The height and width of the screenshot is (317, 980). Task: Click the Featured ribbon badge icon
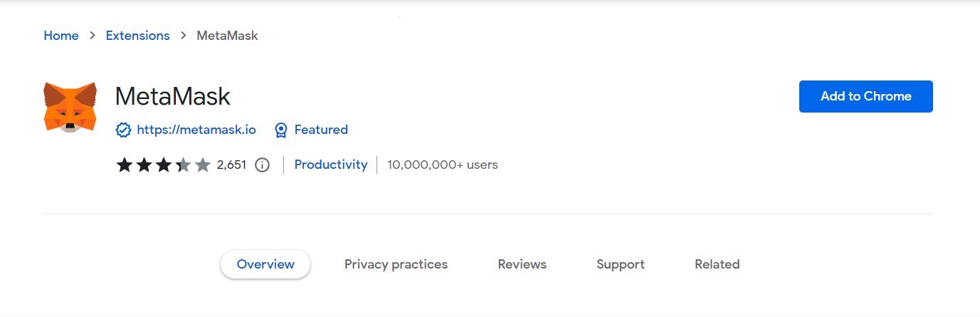click(281, 130)
